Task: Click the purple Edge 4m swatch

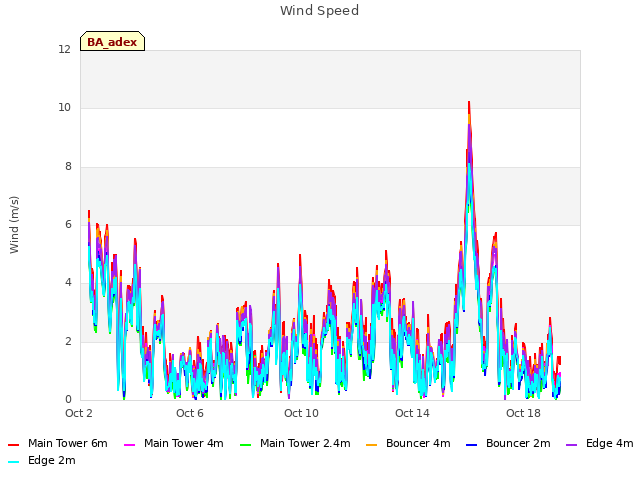Action: click(x=572, y=444)
